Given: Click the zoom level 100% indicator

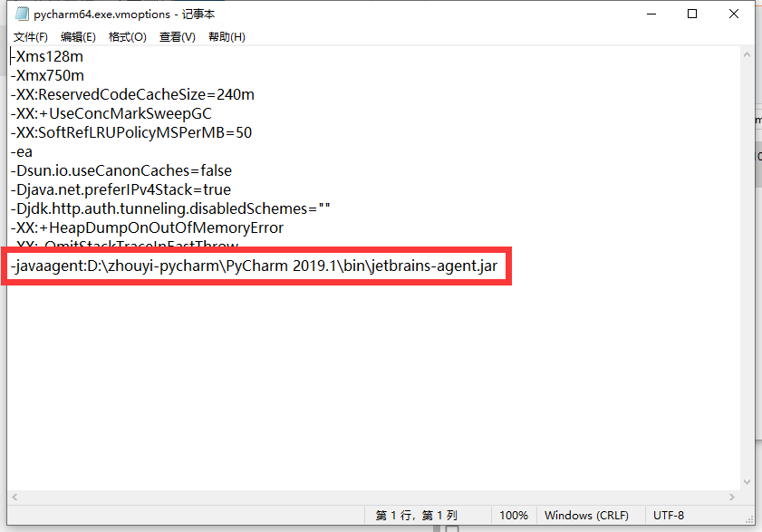Looking at the screenshot, I should pyautogui.click(x=513, y=515).
